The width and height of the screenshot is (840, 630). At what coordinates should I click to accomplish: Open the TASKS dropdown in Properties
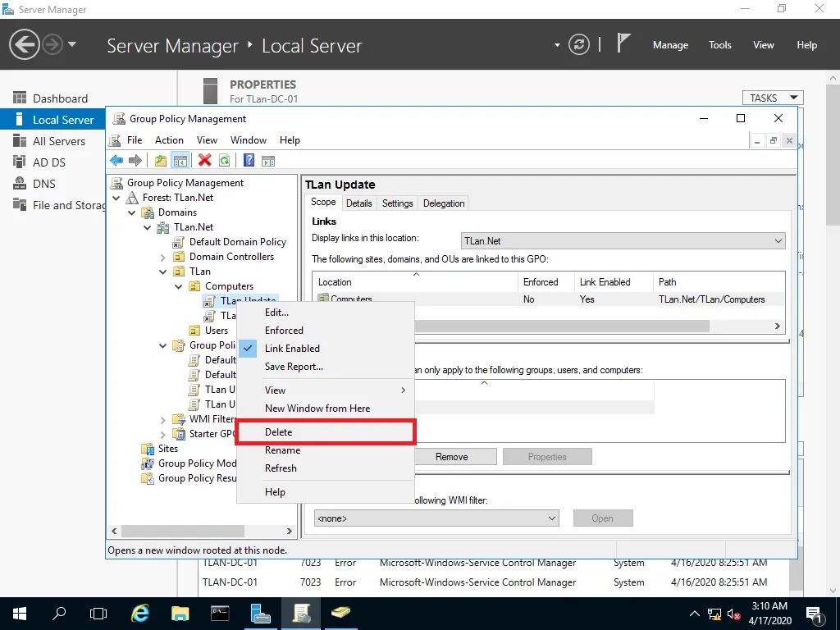point(773,98)
